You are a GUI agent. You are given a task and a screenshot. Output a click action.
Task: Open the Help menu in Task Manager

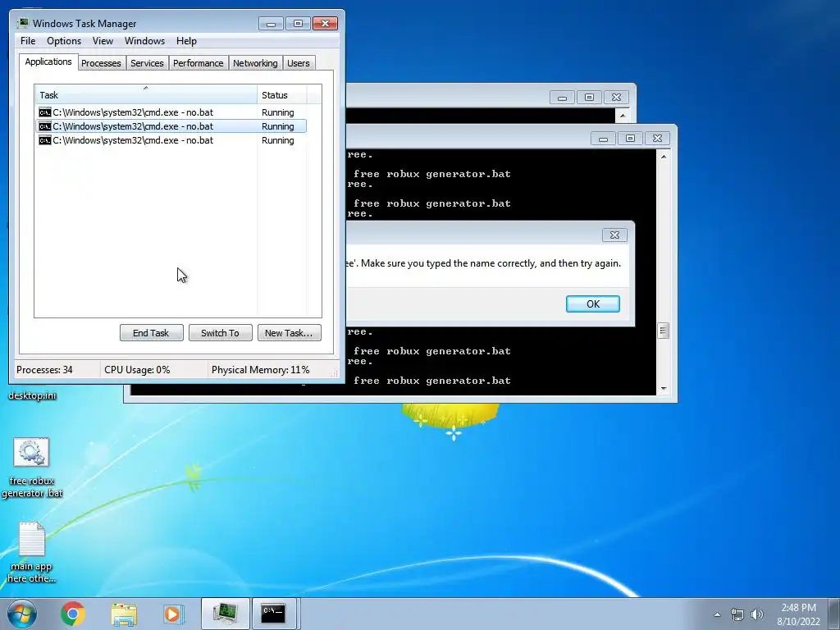[186, 41]
